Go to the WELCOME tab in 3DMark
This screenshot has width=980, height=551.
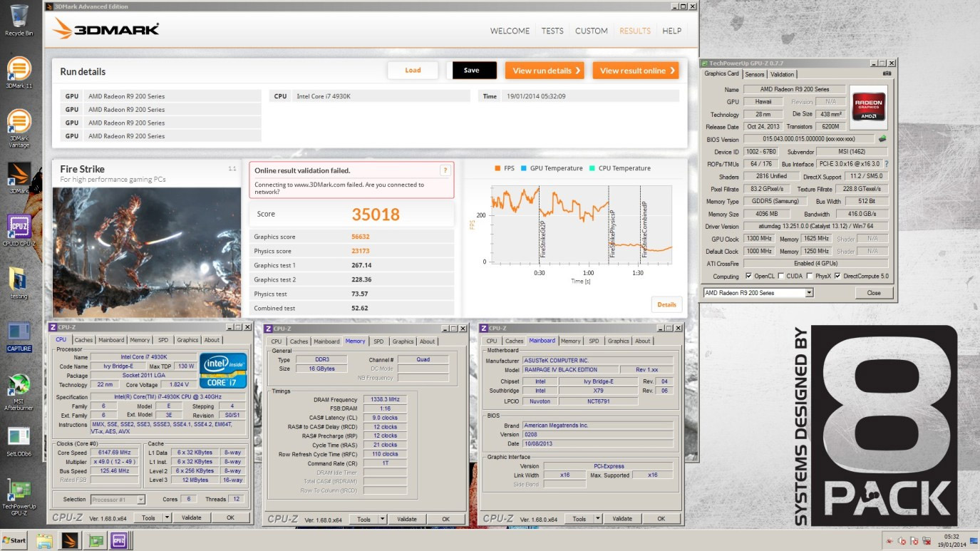510,31
